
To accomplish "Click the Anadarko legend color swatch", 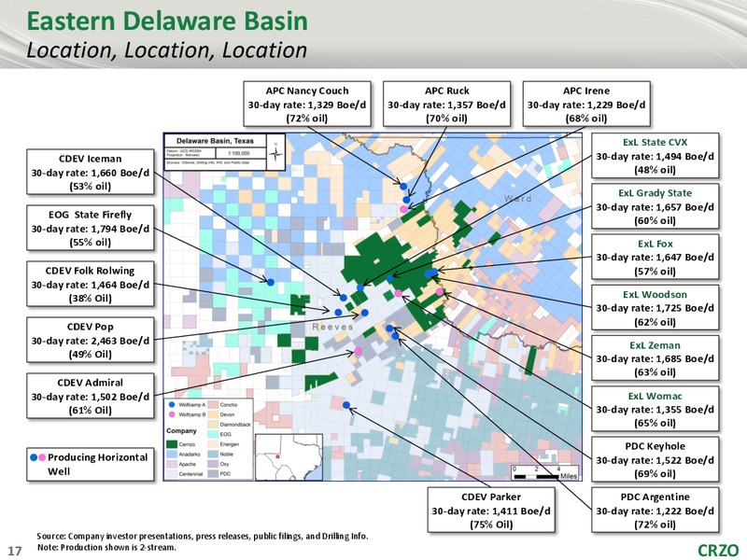I will (172, 455).
